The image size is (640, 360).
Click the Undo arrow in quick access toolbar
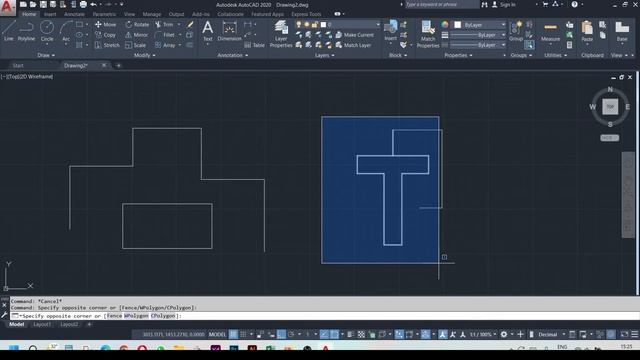(93, 4)
